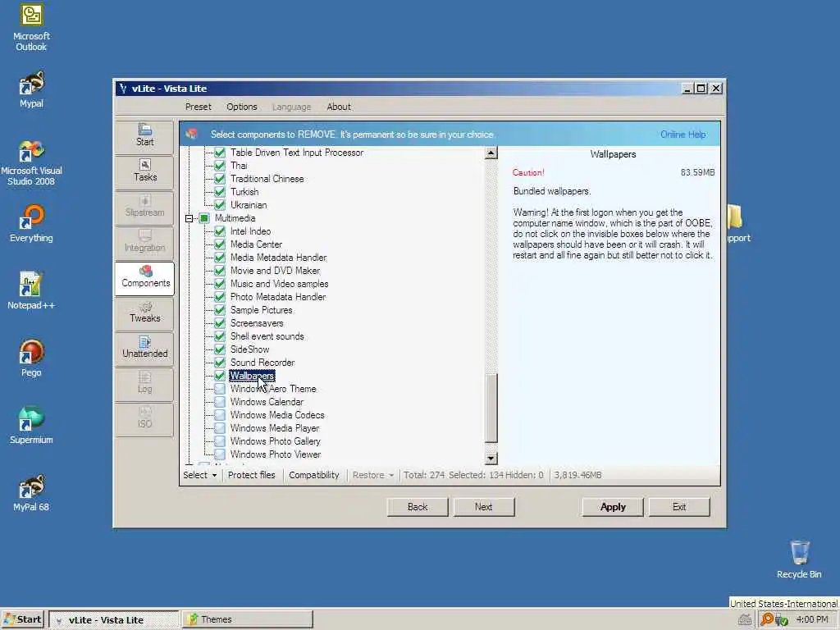Collapse the Multimedia tree node
The width and height of the screenshot is (840, 630).
click(189, 218)
